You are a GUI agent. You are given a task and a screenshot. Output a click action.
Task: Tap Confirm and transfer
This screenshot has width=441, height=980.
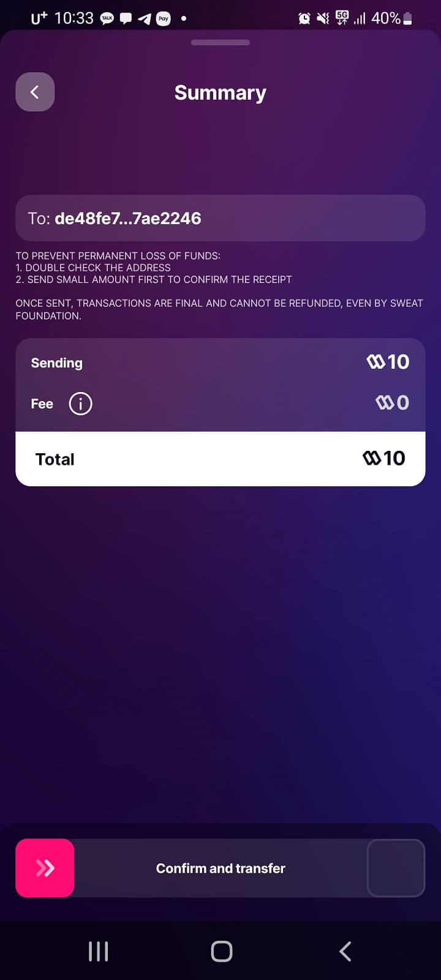[221, 868]
